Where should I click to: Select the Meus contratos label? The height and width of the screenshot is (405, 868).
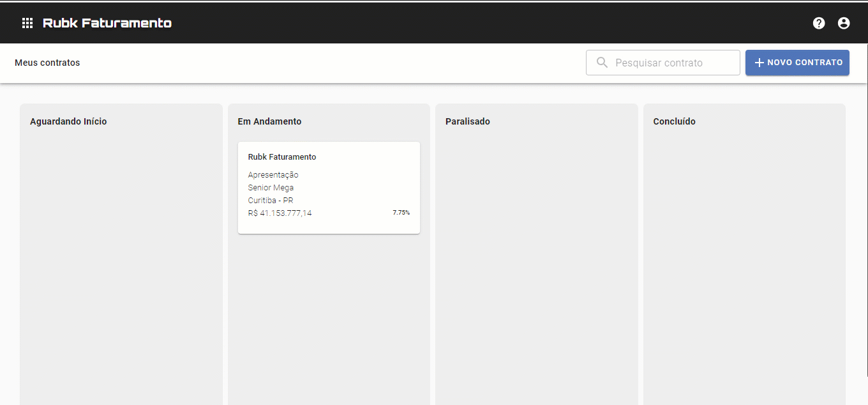47,63
